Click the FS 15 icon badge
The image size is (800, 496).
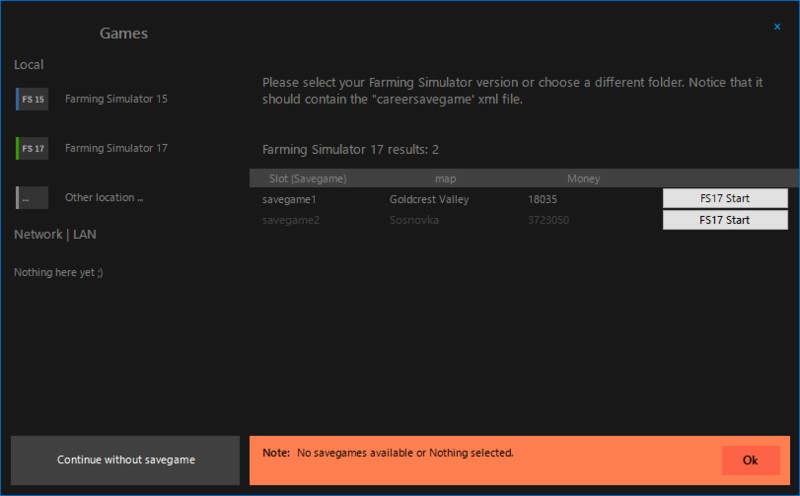pos(32,99)
